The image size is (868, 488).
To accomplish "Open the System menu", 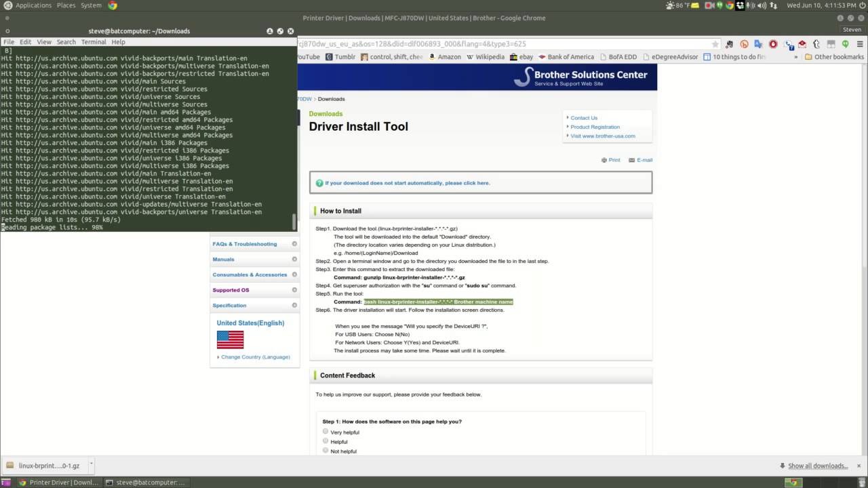I will [x=91, y=5].
